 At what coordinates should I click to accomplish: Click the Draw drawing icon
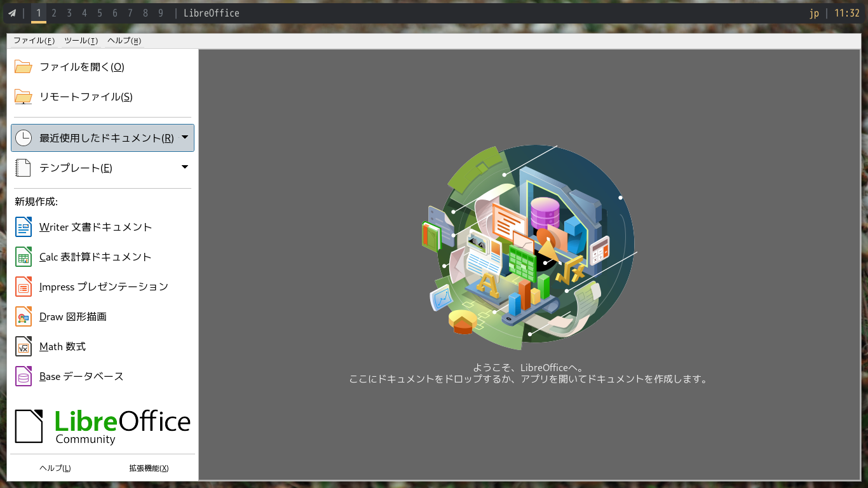point(24,316)
